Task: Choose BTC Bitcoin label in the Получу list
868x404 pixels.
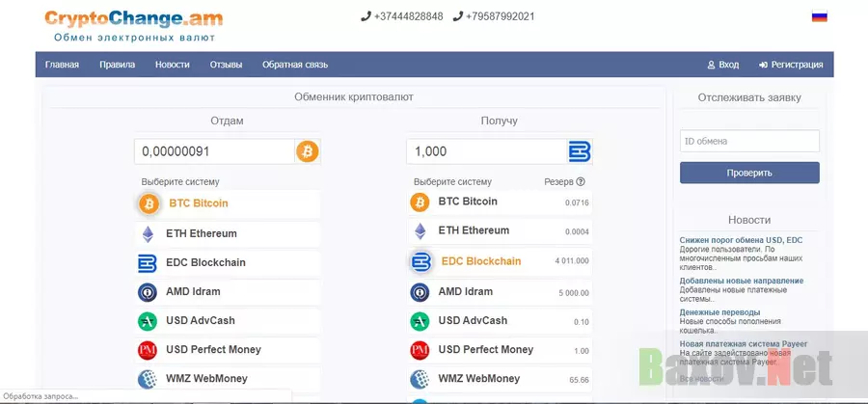Action: (x=468, y=202)
